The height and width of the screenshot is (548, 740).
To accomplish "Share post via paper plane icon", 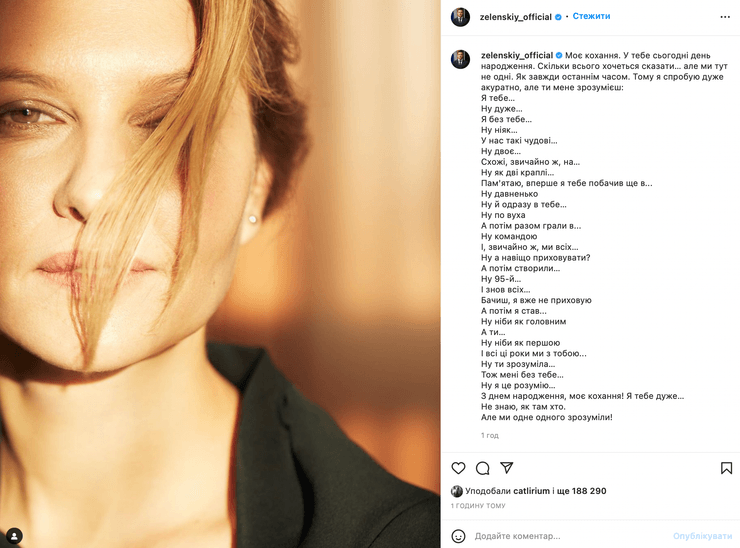I will click(507, 467).
